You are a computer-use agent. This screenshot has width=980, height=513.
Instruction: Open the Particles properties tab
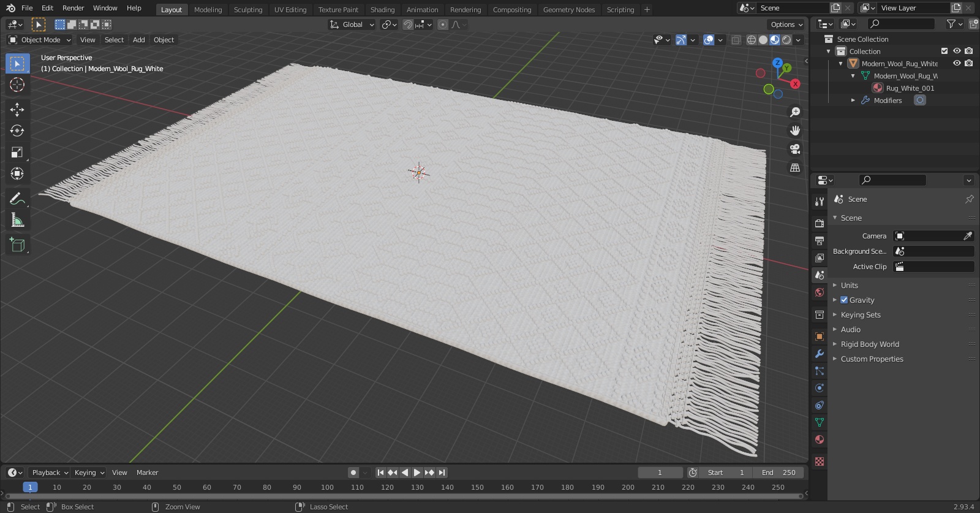819,371
